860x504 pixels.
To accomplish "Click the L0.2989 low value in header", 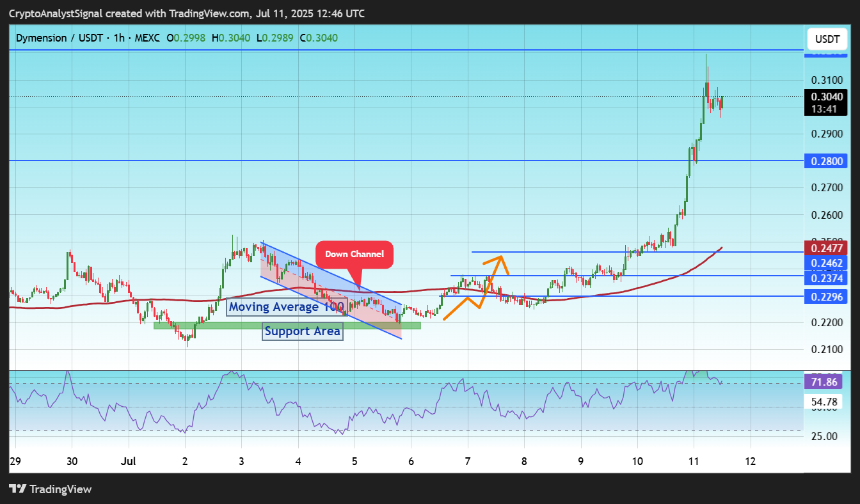I will click(x=275, y=38).
